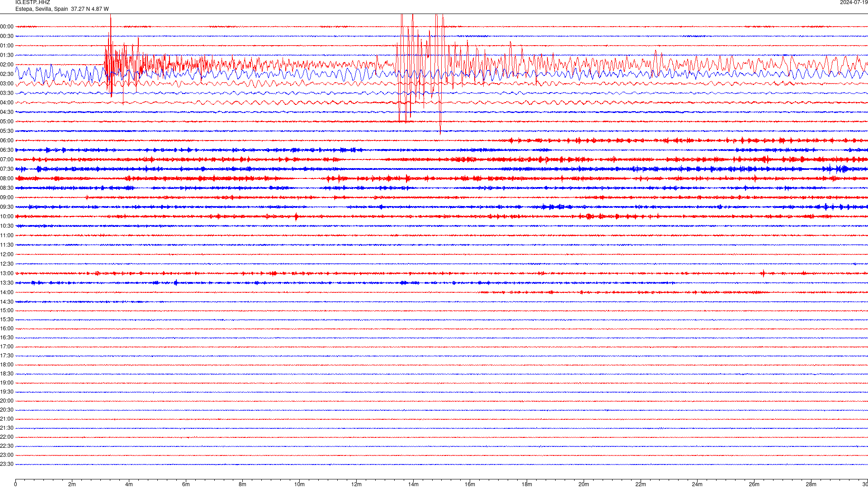This screenshot has height=488, width=868.
Task: Click the 8m tick on time axis
Action: (242, 484)
